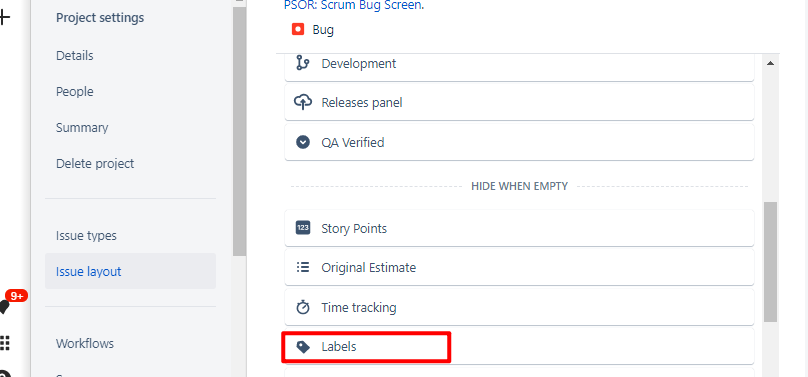Open the PSOR: Scrum Bug Screen link
808x377 pixels.
pos(354,6)
